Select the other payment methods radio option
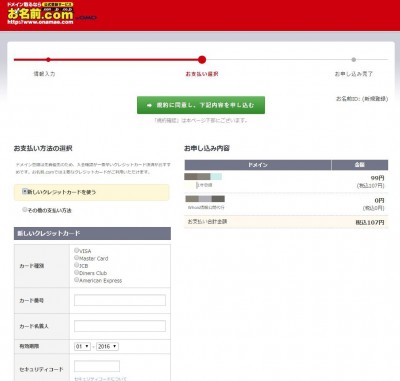Image resolution: width=400 pixels, height=381 pixels. [24, 210]
